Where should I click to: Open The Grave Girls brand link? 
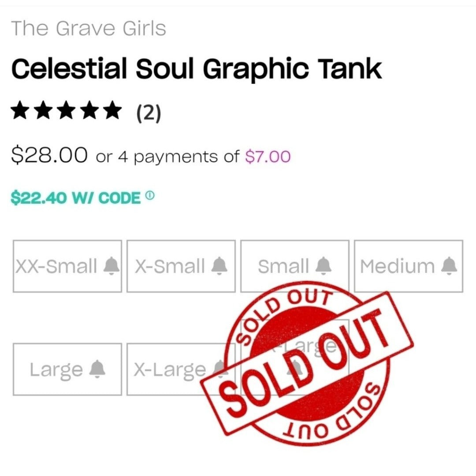(89, 29)
